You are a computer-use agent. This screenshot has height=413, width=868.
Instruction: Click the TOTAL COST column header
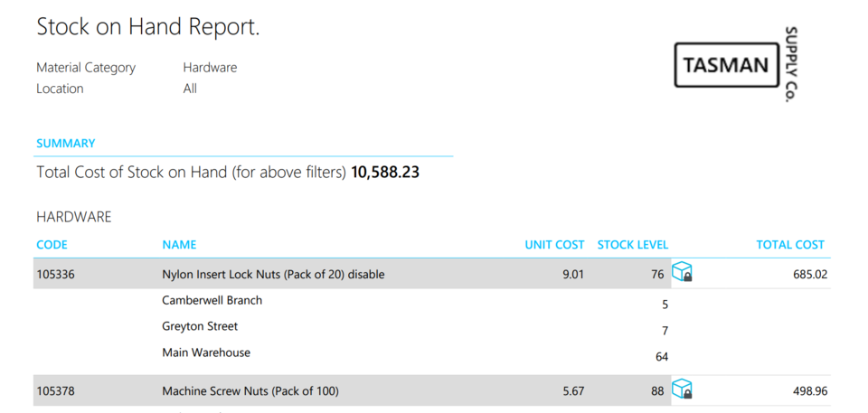pyautogui.click(x=790, y=245)
